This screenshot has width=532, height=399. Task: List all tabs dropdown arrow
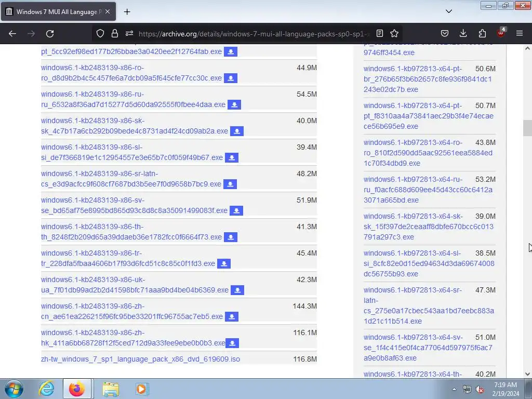pos(448,11)
